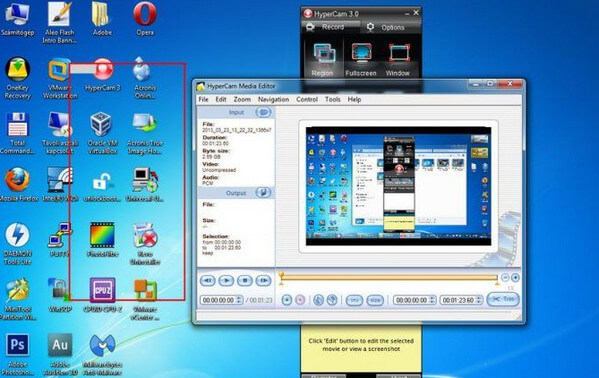Open Számítógép desktop icon

pos(17,19)
